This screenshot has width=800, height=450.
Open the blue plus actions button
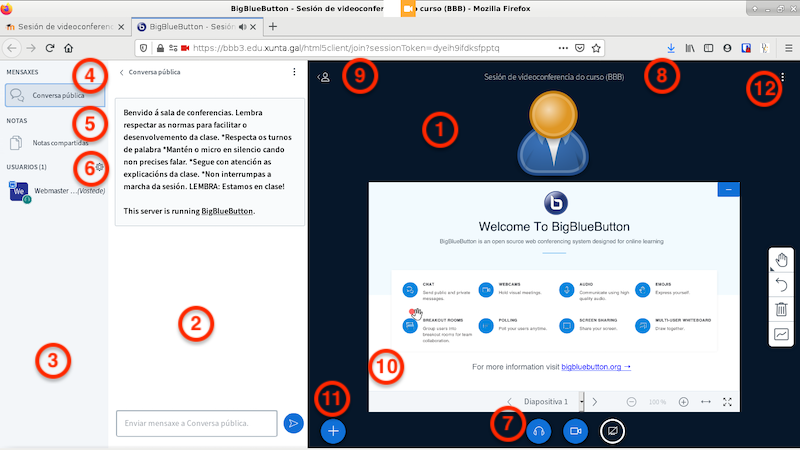[x=334, y=431]
